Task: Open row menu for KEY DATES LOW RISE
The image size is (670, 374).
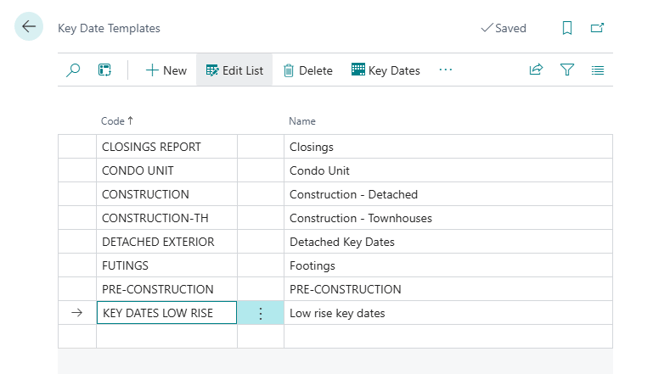Action: [261, 313]
